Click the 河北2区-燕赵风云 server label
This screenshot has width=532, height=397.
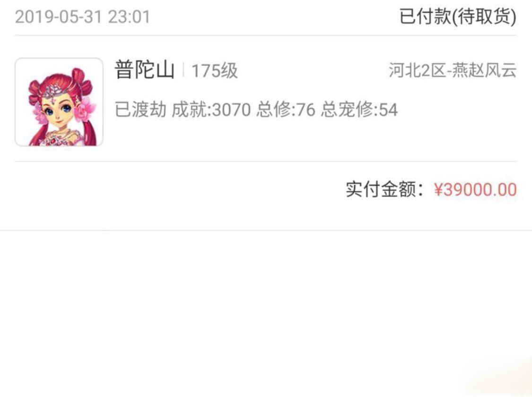(453, 70)
